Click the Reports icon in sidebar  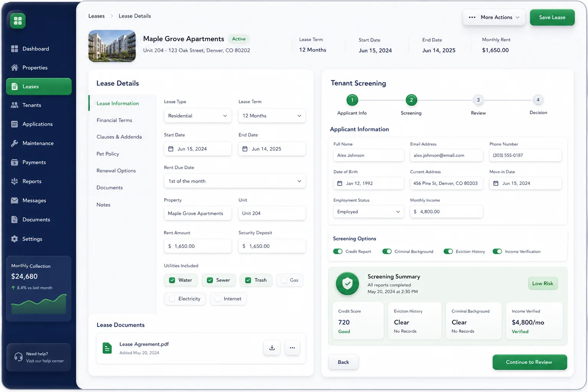tap(15, 181)
